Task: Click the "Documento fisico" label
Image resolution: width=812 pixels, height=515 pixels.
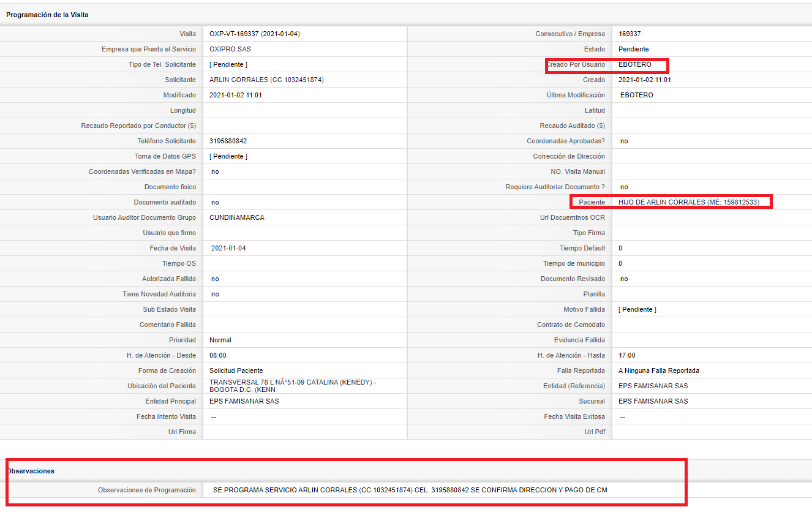Action: (170, 187)
